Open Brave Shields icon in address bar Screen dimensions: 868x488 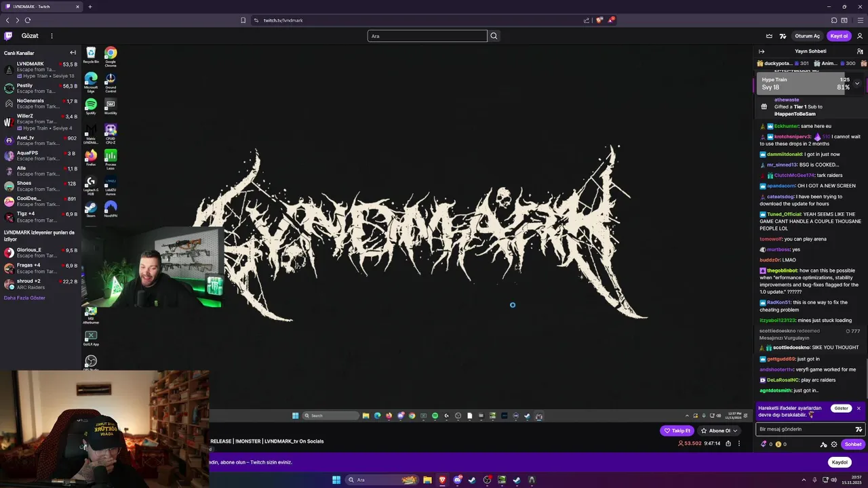point(599,20)
